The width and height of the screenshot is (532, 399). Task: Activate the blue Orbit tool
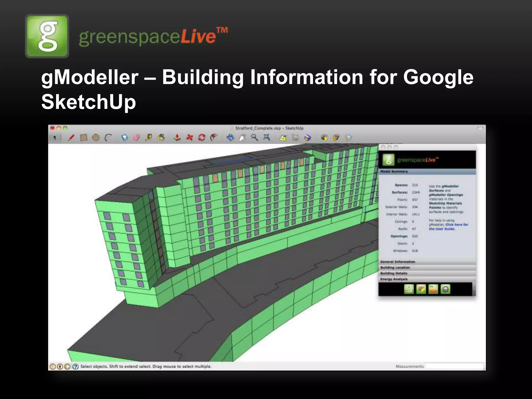pyautogui.click(x=230, y=137)
